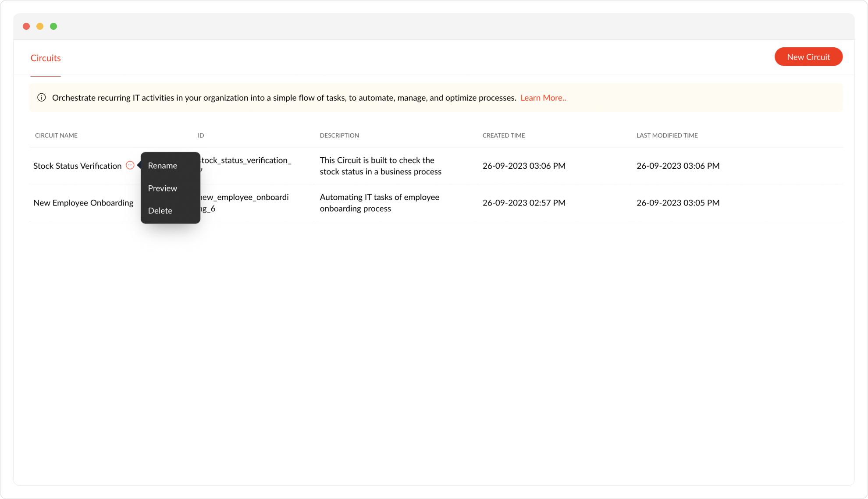Open the Learn More link

[x=543, y=98]
